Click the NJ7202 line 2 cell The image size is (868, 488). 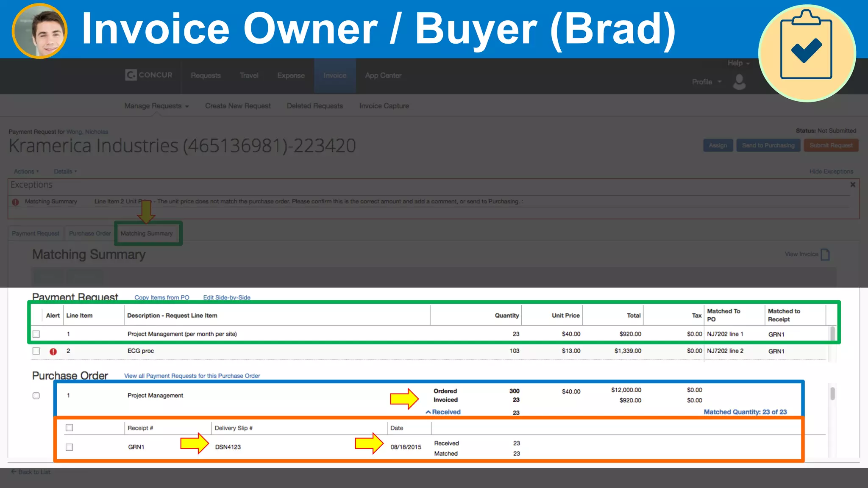click(x=725, y=351)
